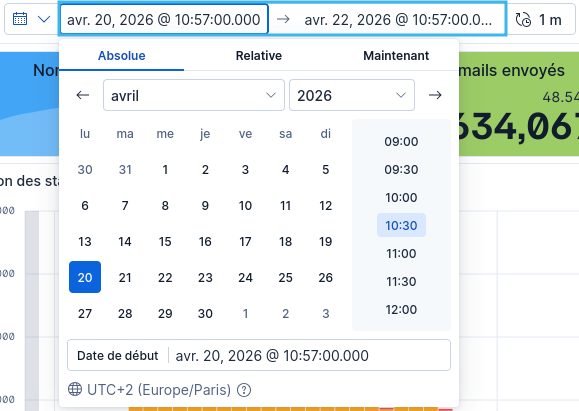Pick April 15 in the calendar
Image resolution: width=579 pixels, height=411 pixels.
coord(165,241)
